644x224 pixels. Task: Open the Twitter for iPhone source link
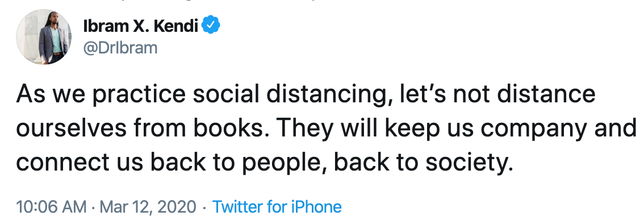[277, 206]
